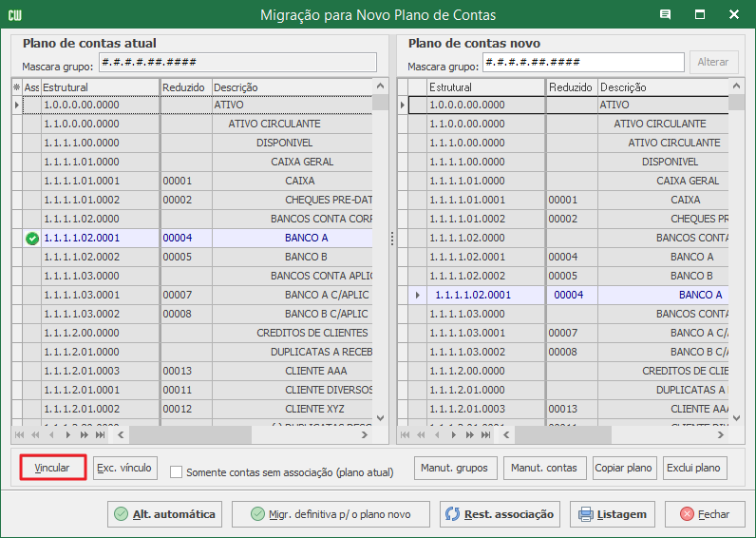
Task: Jump to prior page in left navigator
Action: click(35, 435)
